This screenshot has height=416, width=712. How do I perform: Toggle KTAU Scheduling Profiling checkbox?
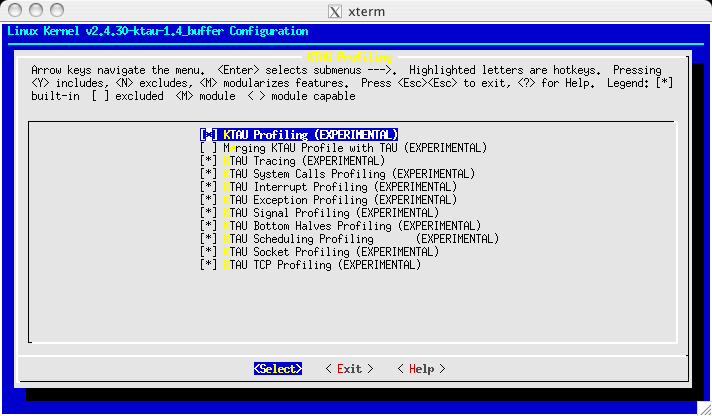pos(208,238)
